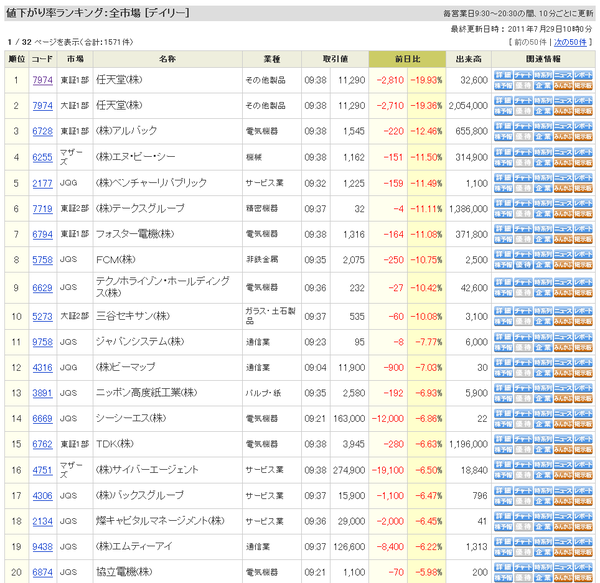Open 掲示板 button for 任天堂 東証1部 row

tap(583, 86)
